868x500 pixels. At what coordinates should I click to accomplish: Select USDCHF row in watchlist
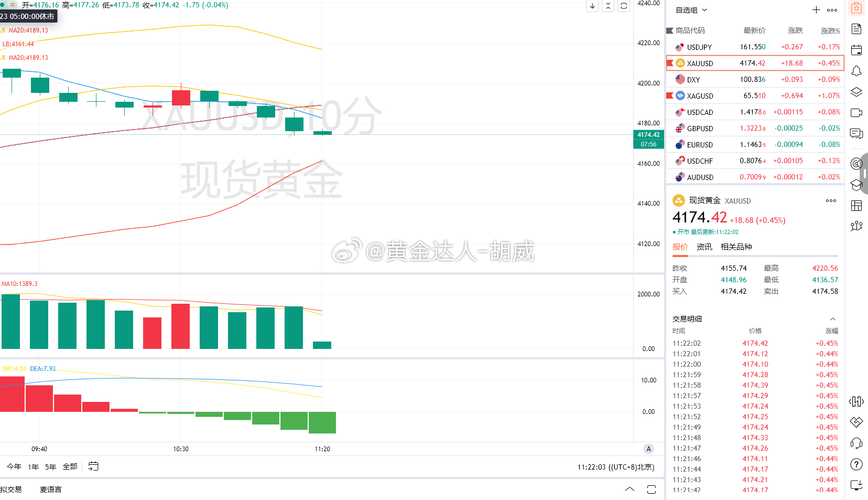click(x=755, y=161)
